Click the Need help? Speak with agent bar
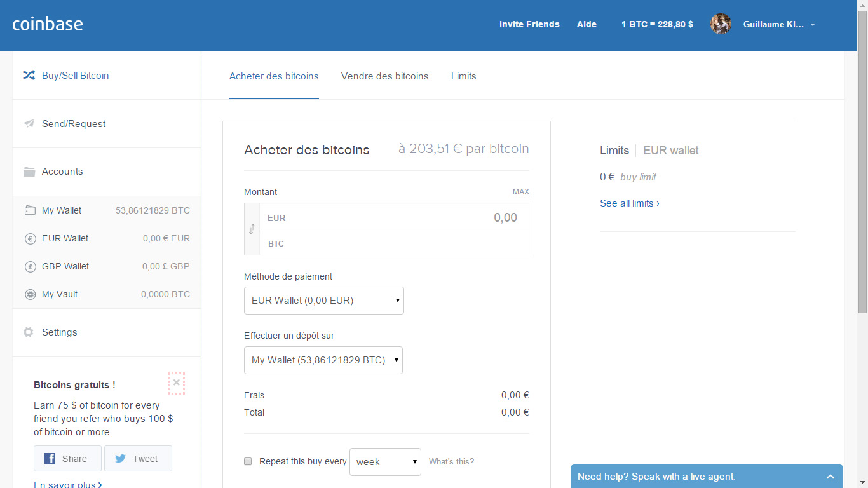The image size is (868, 488). click(707, 477)
